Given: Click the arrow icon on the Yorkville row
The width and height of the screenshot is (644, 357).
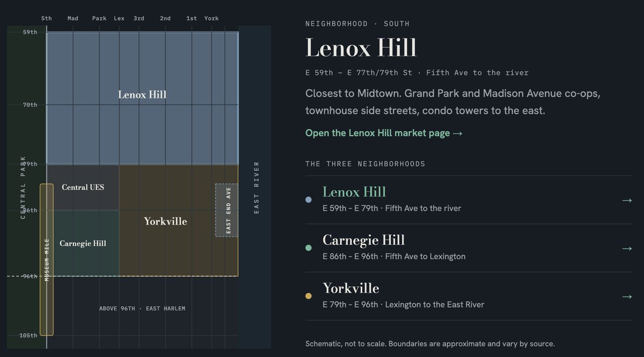Looking at the screenshot, I should 627,296.
